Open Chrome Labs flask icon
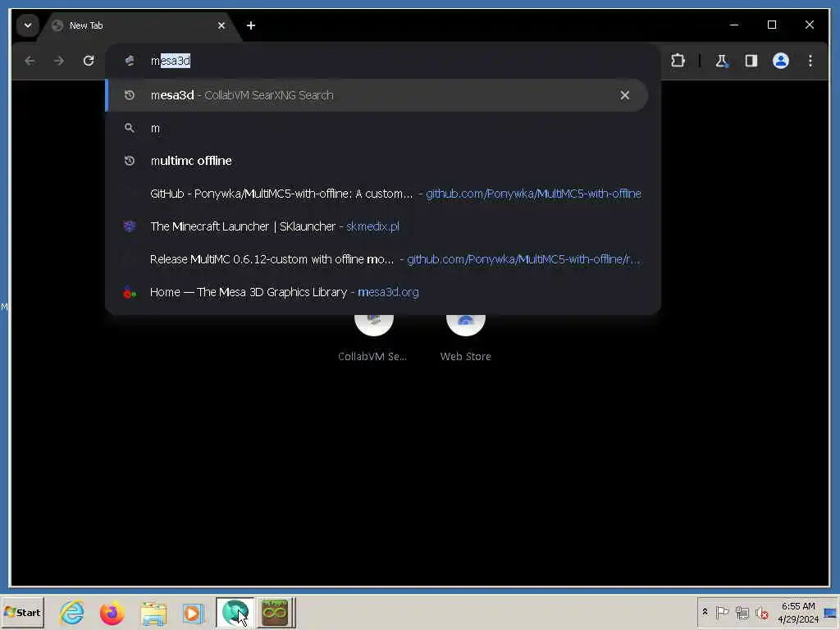Viewport: 840px width, 630px height. click(722, 61)
